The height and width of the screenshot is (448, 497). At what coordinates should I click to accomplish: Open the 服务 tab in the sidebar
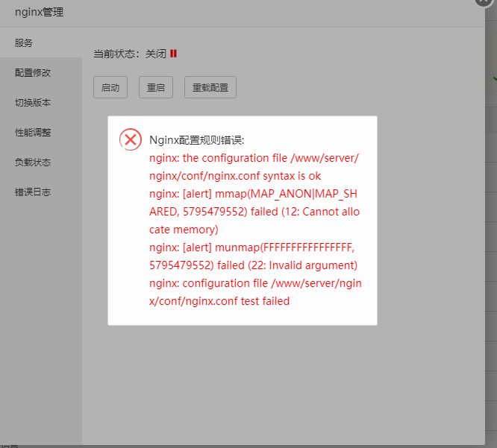(x=41, y=42)
